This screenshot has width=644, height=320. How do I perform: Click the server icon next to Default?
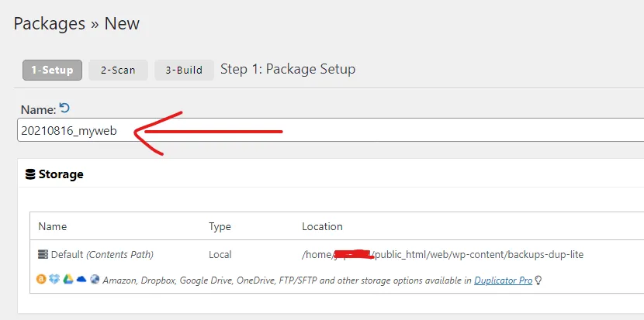tap(43, 254)
